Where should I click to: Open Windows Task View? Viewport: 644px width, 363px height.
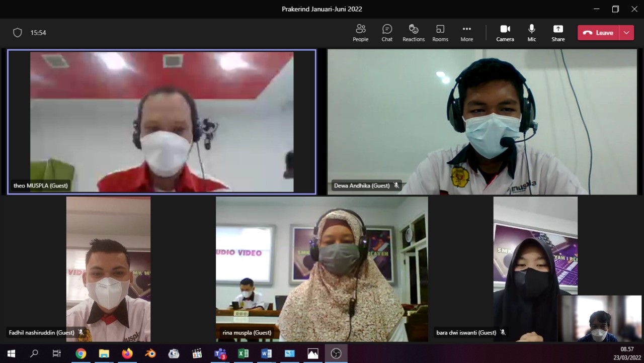57,353
